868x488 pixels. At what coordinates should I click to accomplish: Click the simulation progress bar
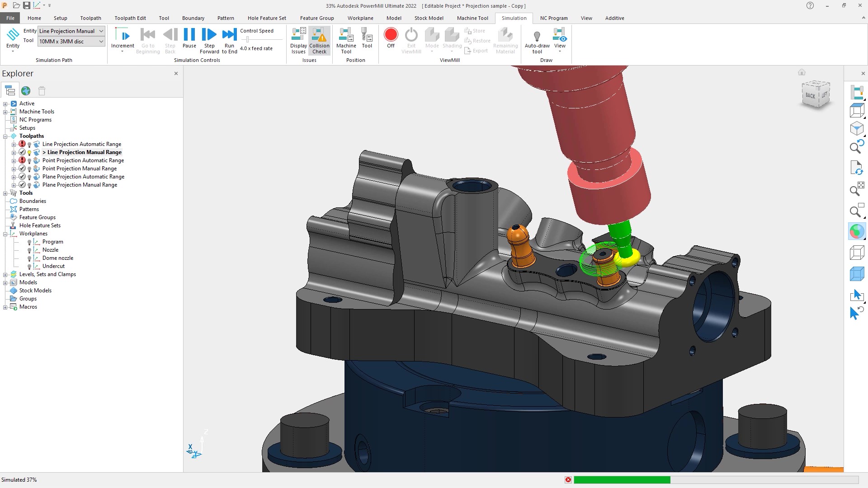(x=716, y=480)
